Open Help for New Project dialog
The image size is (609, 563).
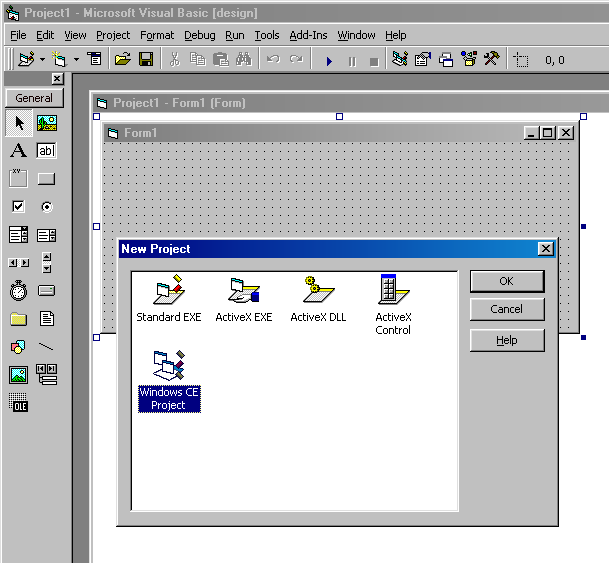click(x=507, y=340)
